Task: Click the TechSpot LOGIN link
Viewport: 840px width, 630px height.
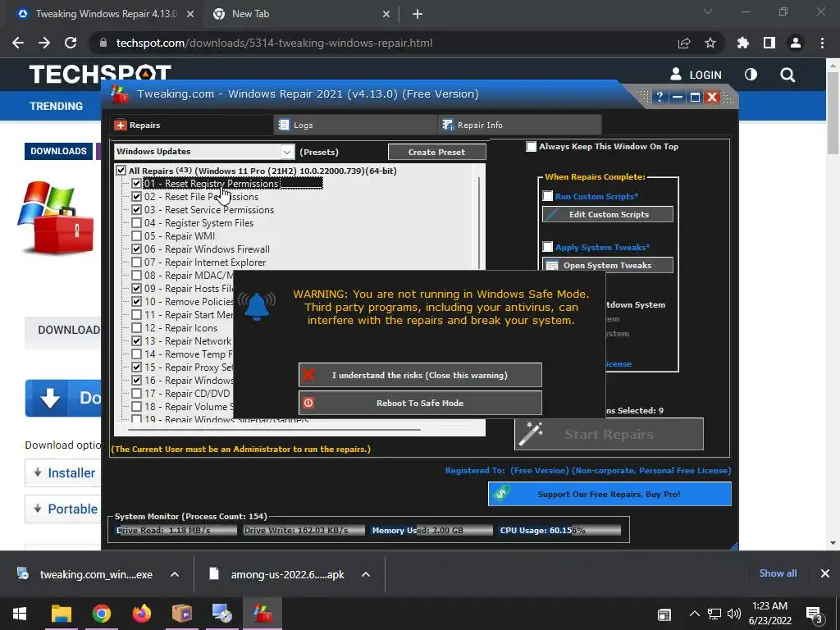Action: coord(696,75)
